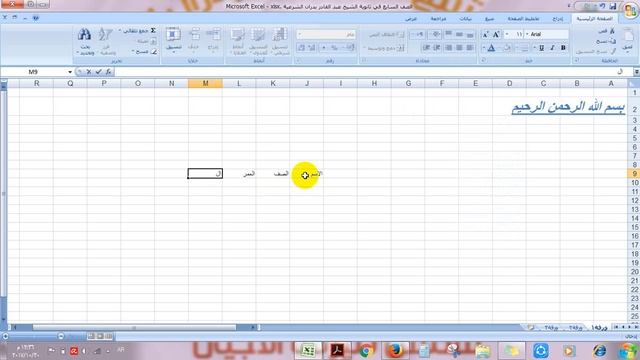Click the Save icon in Quick Access
640x360 pixels.
613,6
